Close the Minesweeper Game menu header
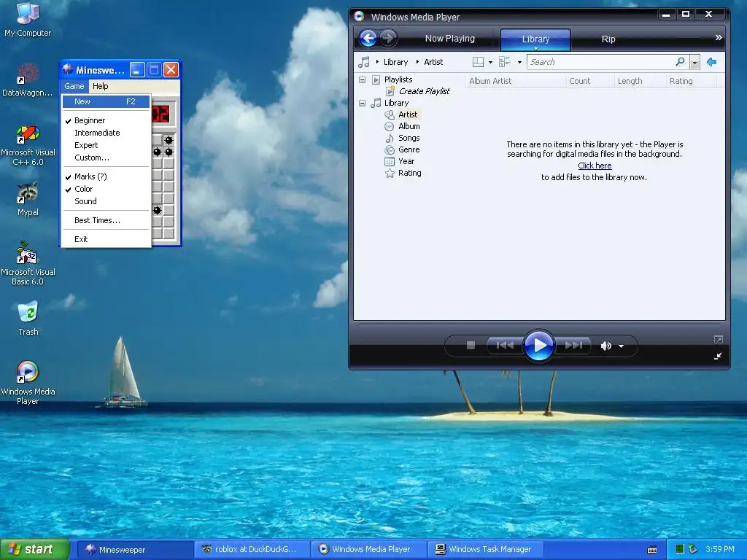Image resolution: width=747 pixels, height=560 pixels. (74, 86)
